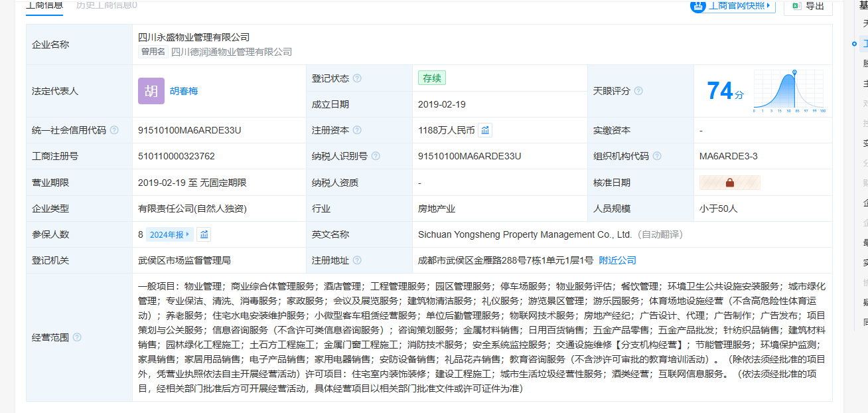Click the help icon beside 登记状态
The width and height of the screenshot is (868, 413).
coord(357,78)
